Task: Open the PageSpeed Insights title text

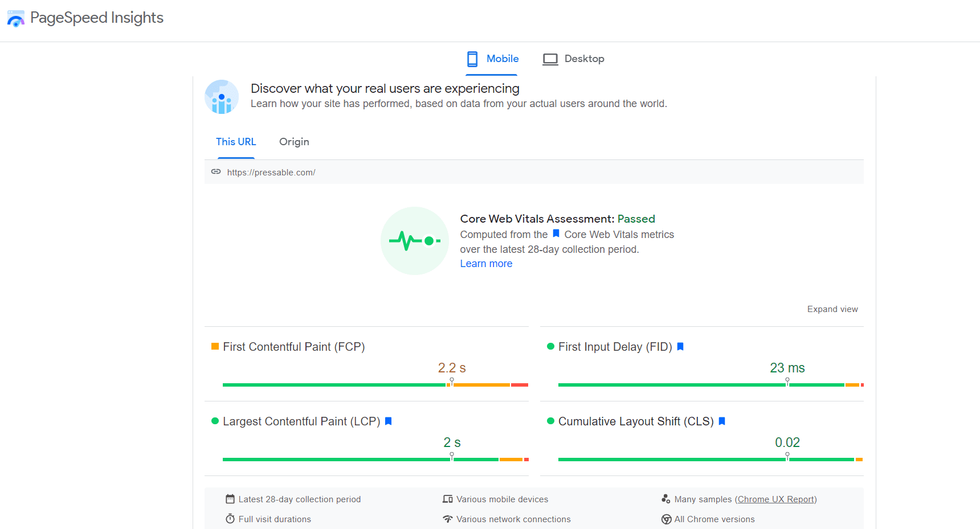Action: (x=97, y=18)
